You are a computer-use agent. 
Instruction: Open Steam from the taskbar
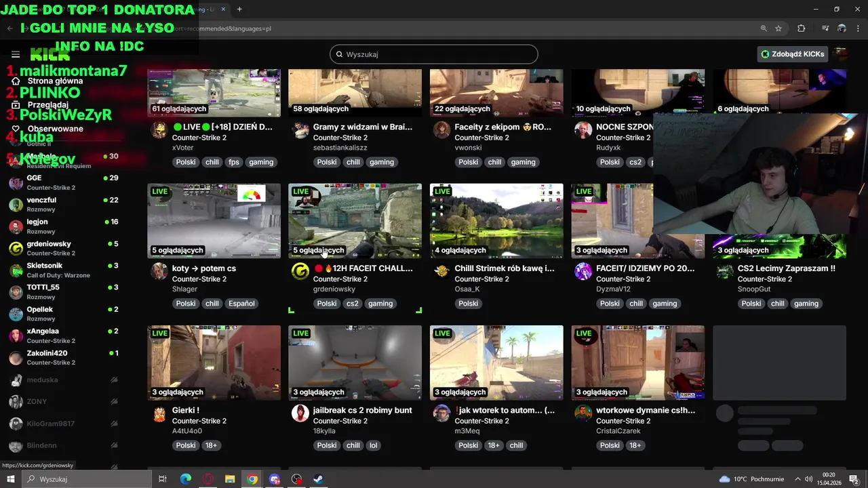[x=318, y=479]
